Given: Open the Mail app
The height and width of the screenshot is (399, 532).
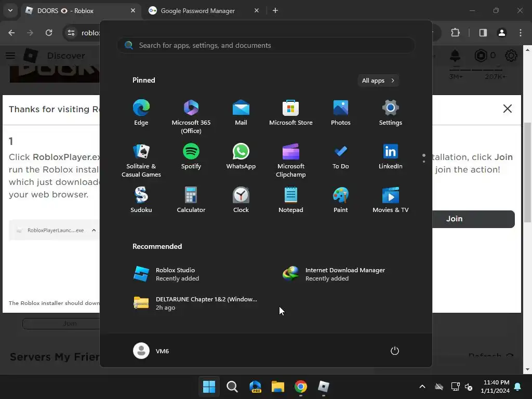Looking at the screenshot, I should tap(241, 113).
